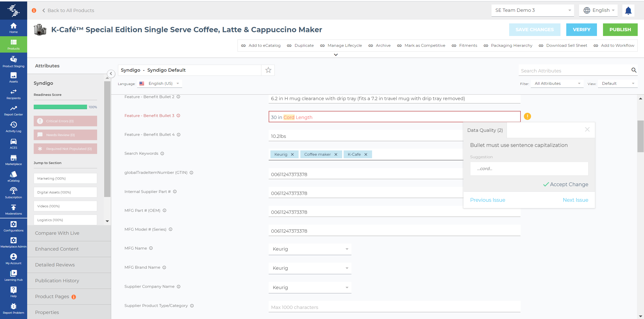
Task: Open the MFG Brand Name dropdown
Action: pos(310,268)
